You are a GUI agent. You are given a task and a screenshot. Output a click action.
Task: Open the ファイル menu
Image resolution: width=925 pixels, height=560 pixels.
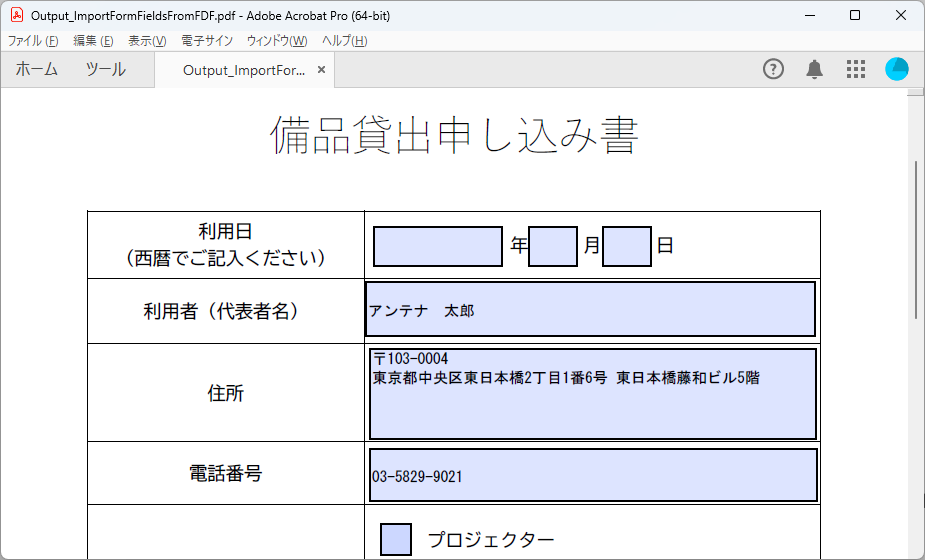pos(33,41)
